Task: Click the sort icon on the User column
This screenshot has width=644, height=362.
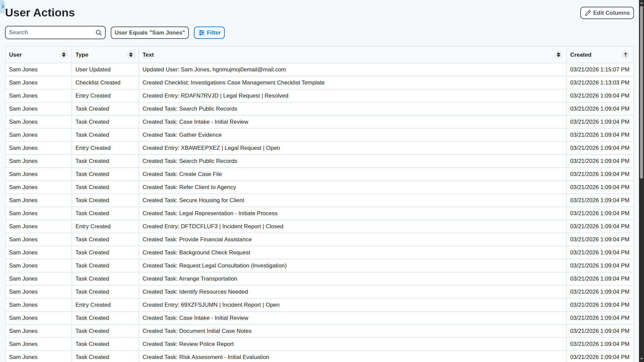Action: (x=63, y=55)
